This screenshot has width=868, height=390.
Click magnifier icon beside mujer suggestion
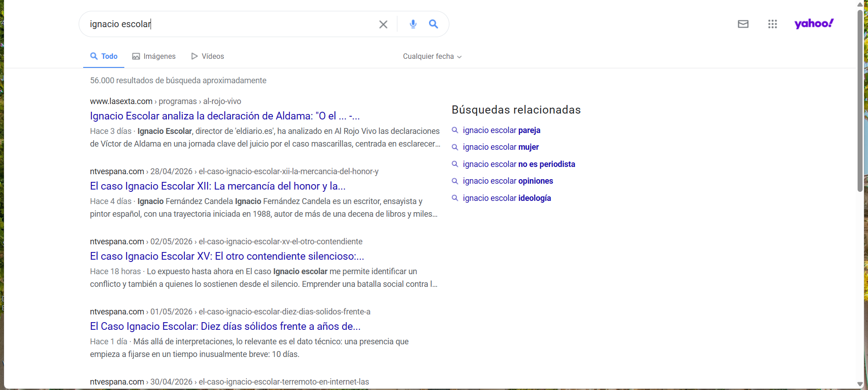[x=455, y=147]
